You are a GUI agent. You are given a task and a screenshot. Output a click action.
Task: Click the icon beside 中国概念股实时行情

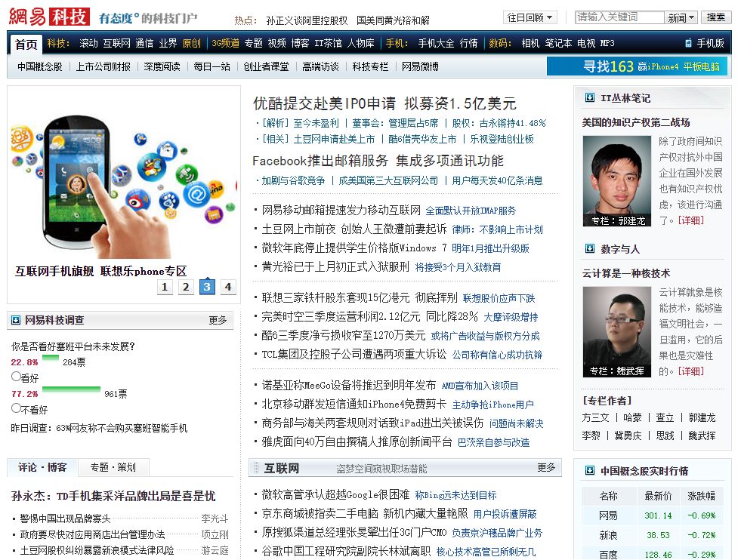(589, 471)
